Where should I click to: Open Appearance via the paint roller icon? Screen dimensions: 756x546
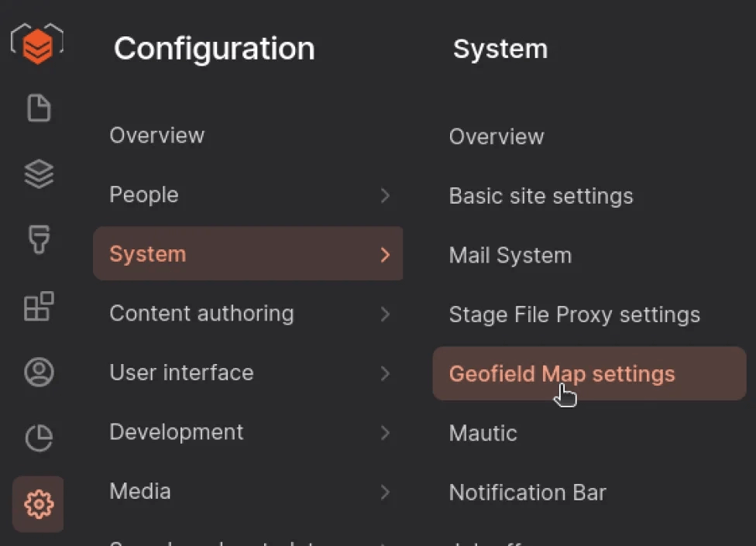[x=37, y=241]
